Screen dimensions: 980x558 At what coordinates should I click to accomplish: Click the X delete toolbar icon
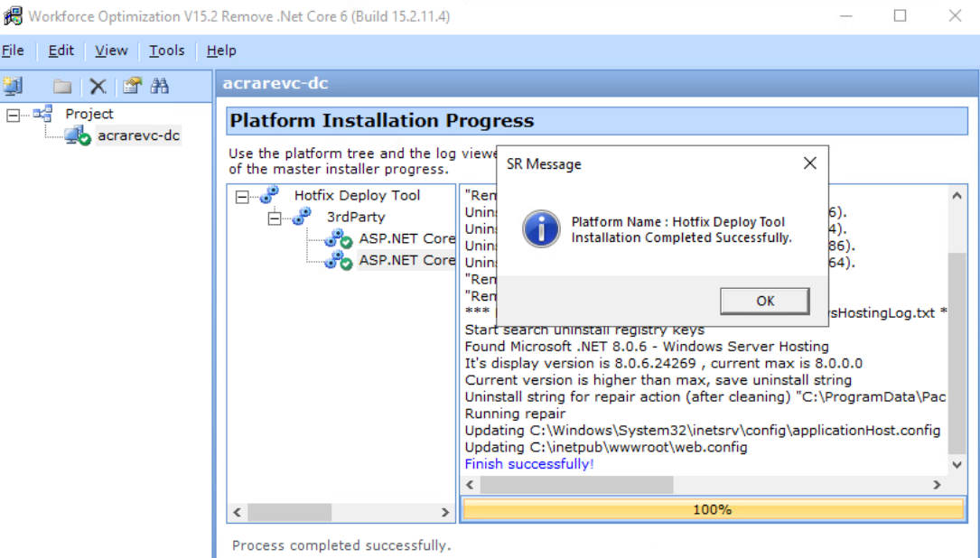98,87
